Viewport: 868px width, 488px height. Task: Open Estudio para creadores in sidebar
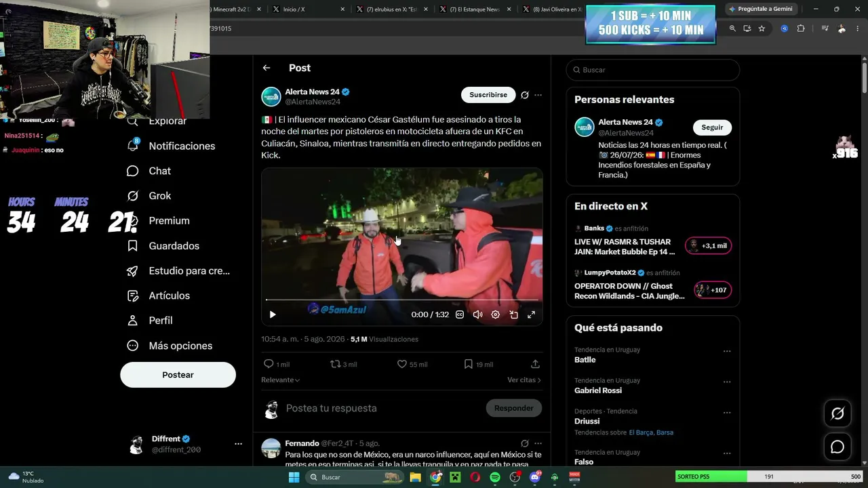179,271
